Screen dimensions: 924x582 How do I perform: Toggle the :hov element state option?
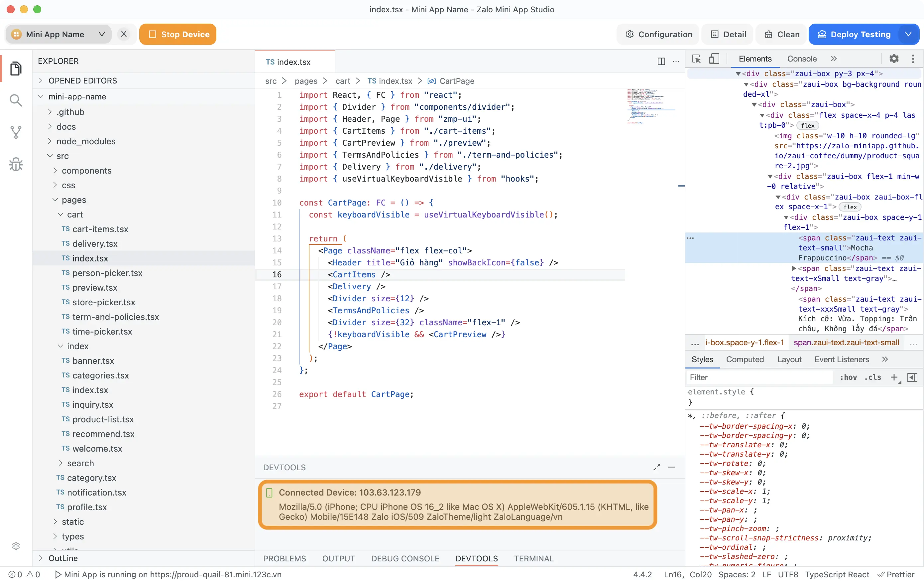(848, 377)
